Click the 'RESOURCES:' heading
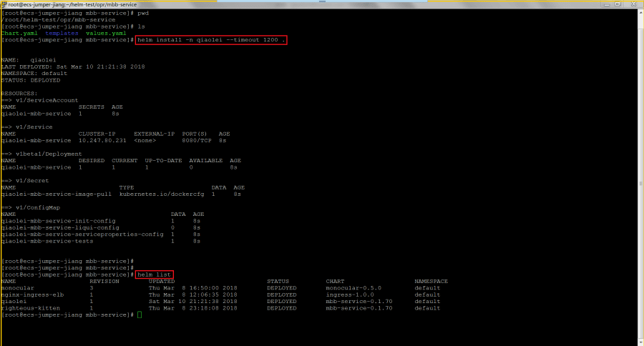This screenshot has width=644, height=346. [x=19, y=94]
